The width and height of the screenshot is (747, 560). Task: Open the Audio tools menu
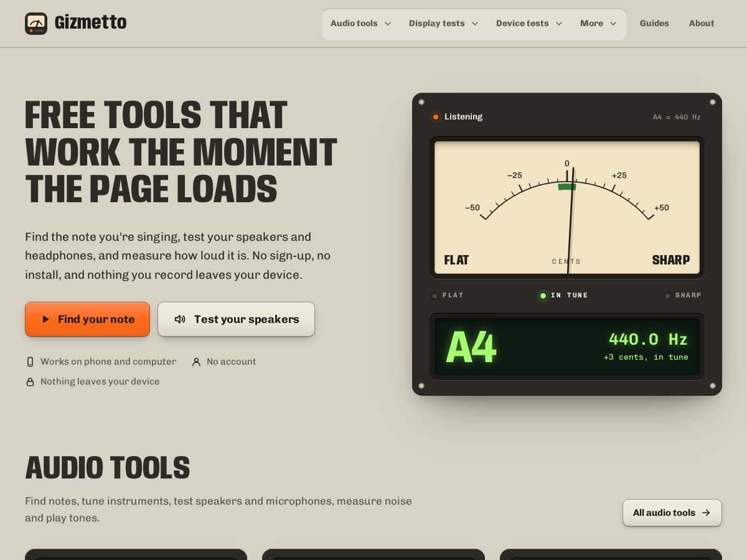pyautogui.click(x=360, y=24)
